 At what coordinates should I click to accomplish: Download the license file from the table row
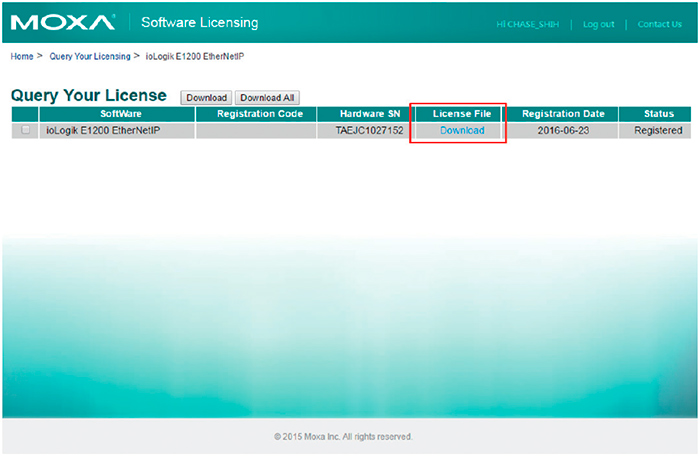(462, 130)
